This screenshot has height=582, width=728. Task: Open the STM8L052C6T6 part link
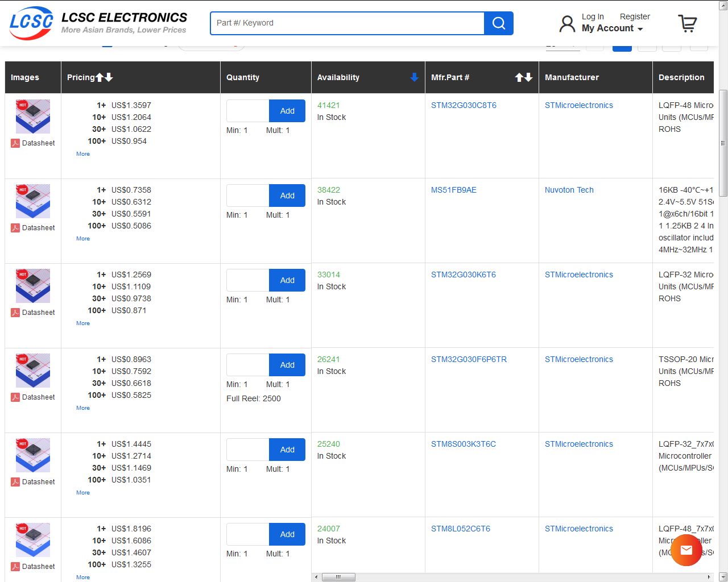tap(461, 529)
